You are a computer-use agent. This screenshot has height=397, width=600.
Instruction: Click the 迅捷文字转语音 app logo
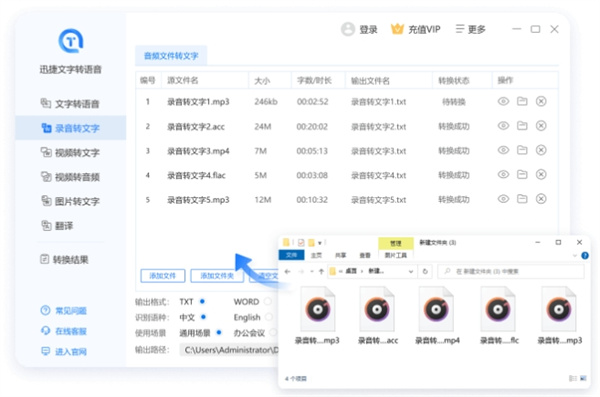click(71, 41)
